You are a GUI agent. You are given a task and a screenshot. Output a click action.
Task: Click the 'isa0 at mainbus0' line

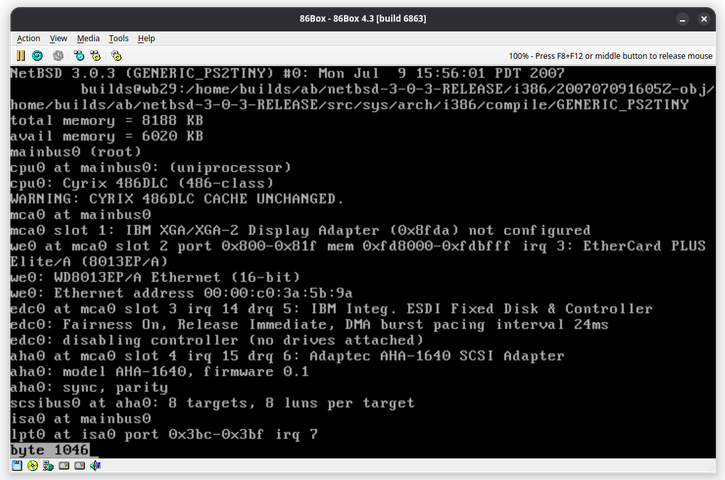pos(80,419)
